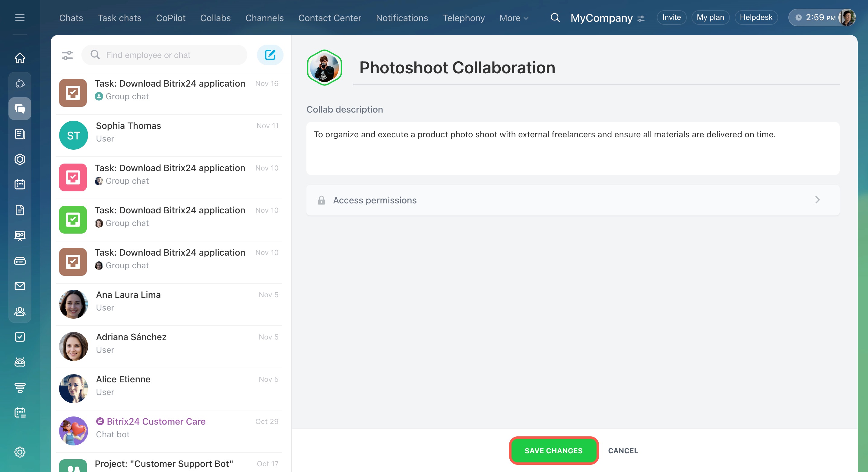
Task: Open the Calendar sidebar icon
Action: [x=20, y=184]
